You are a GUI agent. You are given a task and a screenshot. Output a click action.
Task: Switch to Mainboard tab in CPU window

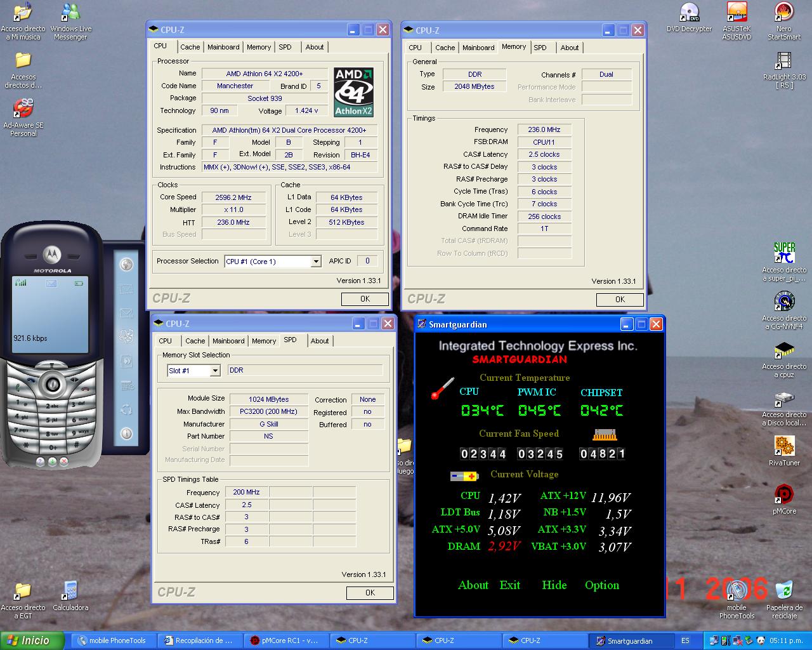[x=223, y=47]
